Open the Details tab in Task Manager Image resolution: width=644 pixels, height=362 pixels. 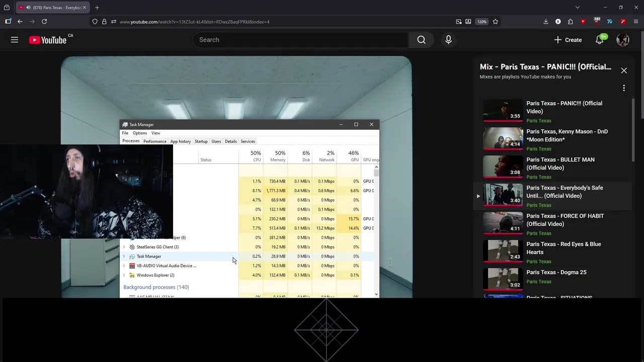point(231,141)
